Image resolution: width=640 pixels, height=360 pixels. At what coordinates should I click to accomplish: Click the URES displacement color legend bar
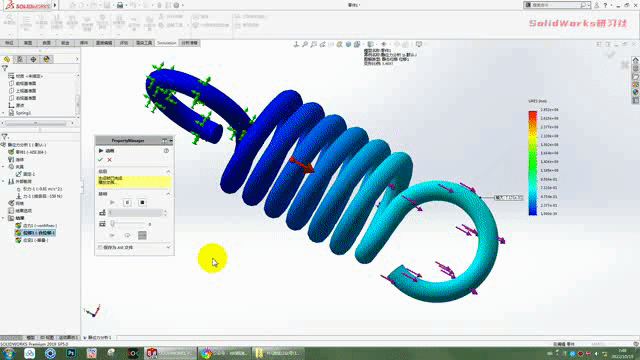[533, 162]
